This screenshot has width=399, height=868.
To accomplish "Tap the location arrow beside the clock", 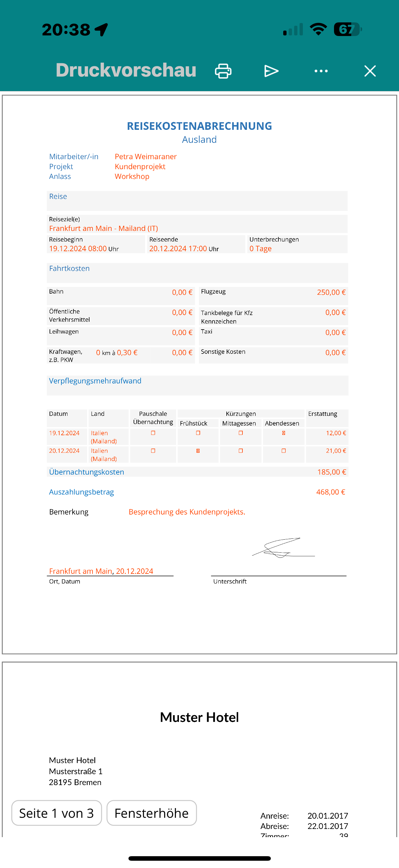I will pos(101,30).
